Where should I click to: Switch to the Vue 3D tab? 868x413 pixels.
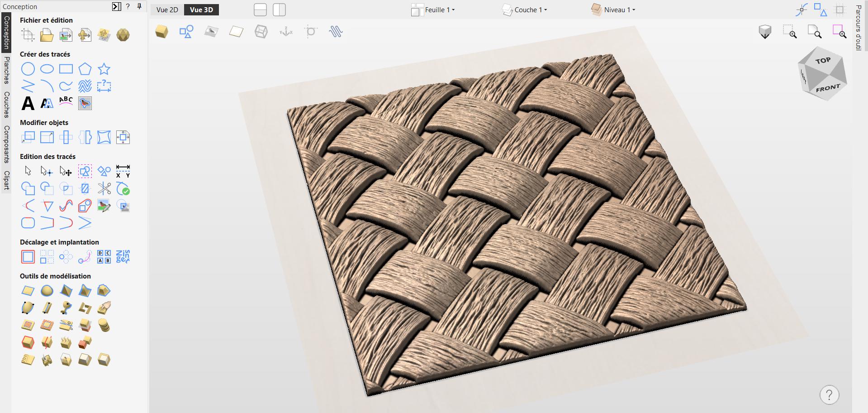201,10
